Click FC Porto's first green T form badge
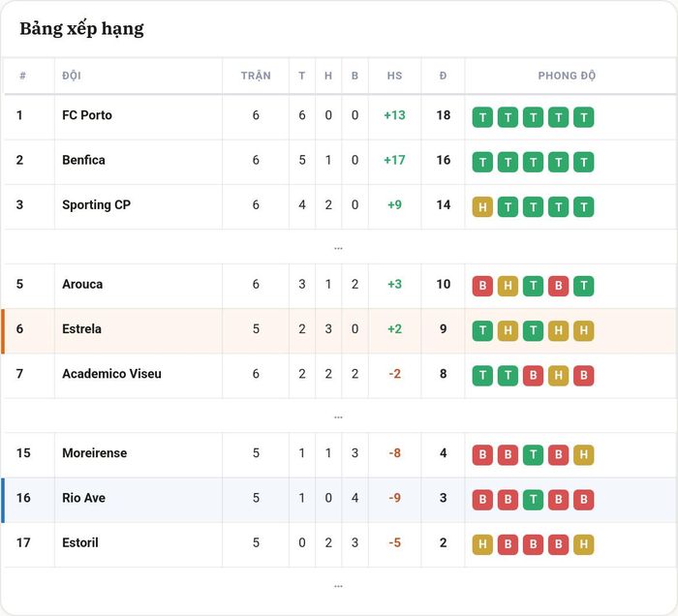The image size is (678, 616). [482, 117]
